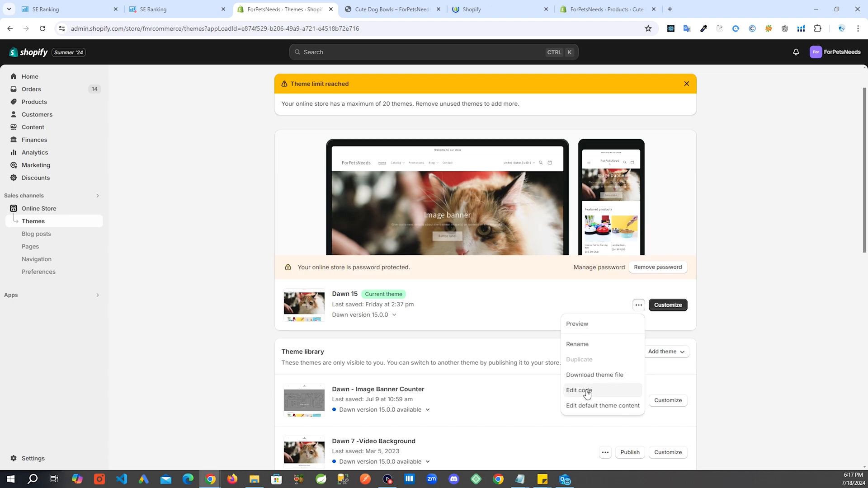Publish the Dawn 7 -Video Background theme

coord(630,452)
